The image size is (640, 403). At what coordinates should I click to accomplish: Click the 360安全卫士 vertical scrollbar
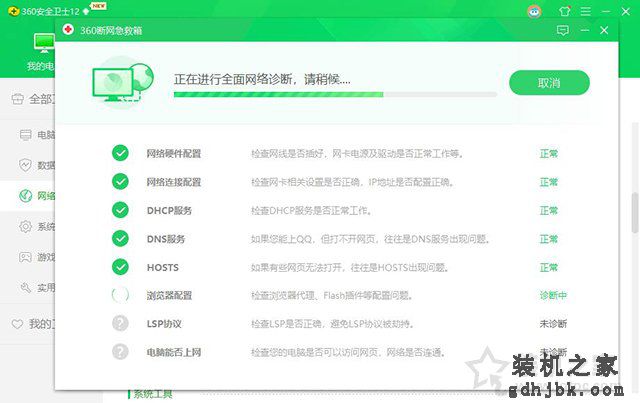635,212
